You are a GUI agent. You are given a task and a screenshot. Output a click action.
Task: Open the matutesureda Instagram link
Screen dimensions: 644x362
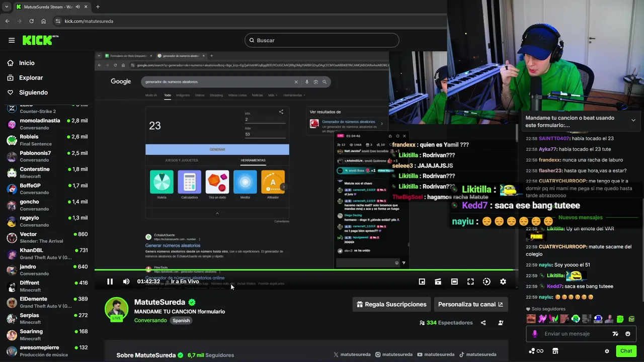pyautogui.click(x=394, y=354)
